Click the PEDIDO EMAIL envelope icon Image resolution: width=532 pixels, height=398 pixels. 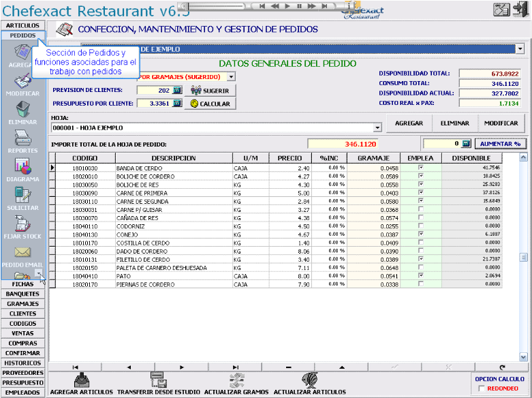pyautogui.click(x=22, y=252)
